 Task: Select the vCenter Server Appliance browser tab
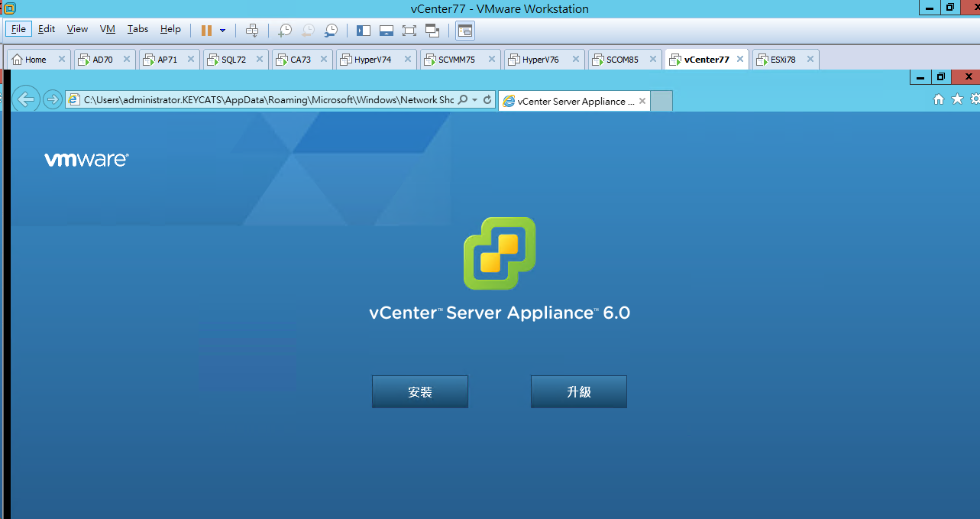point(574,101)
